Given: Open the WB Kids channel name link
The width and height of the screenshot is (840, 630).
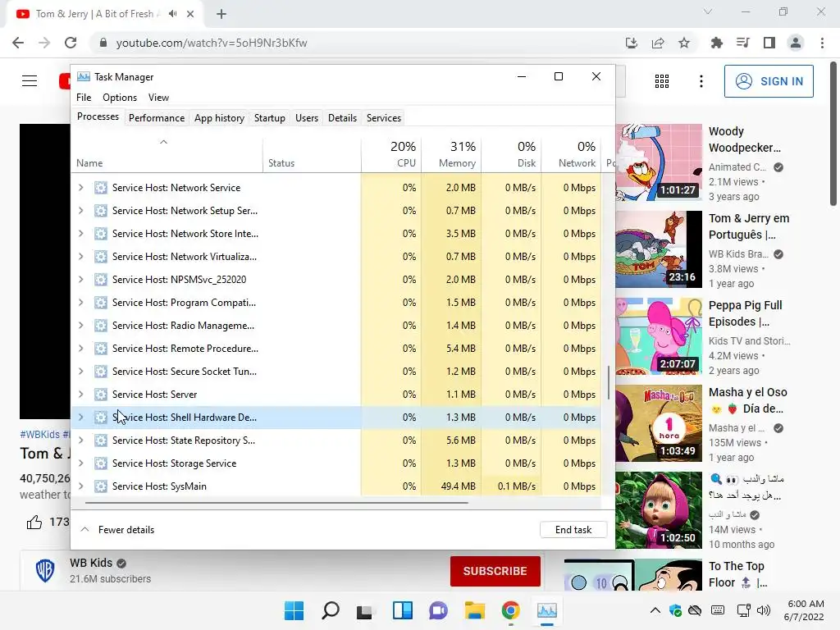Looking at the screenshot, I should [91, 563].
